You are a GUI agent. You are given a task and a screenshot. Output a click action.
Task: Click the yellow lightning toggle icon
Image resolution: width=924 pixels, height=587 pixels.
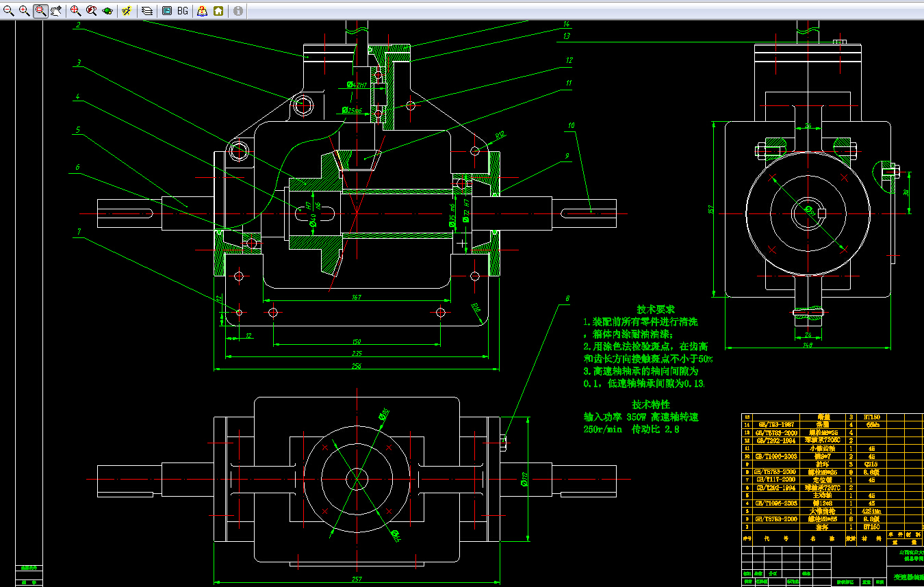[x=127, y=11]
